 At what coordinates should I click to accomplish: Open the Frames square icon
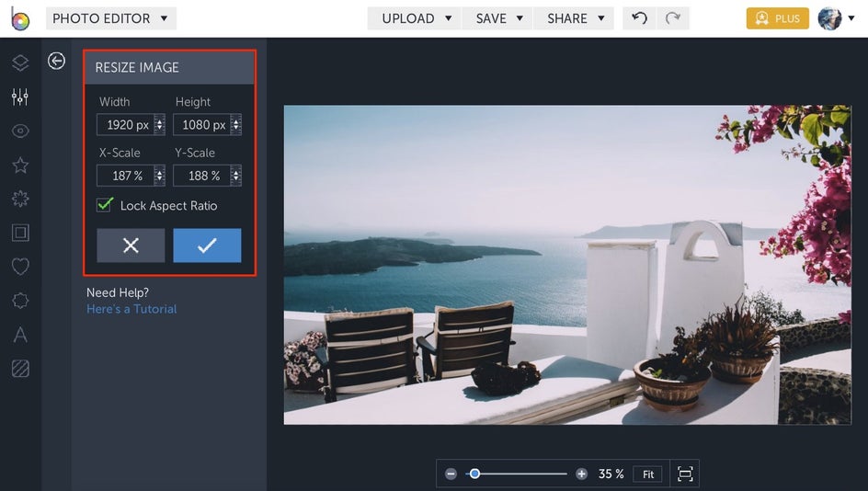tap(20, 233)
